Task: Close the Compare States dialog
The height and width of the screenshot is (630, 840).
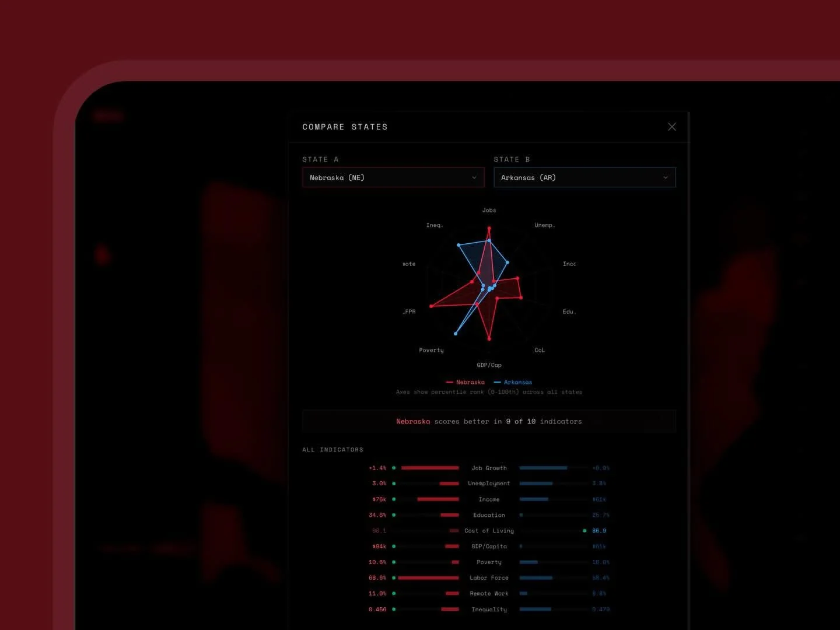Action: [x=672, y=127]
